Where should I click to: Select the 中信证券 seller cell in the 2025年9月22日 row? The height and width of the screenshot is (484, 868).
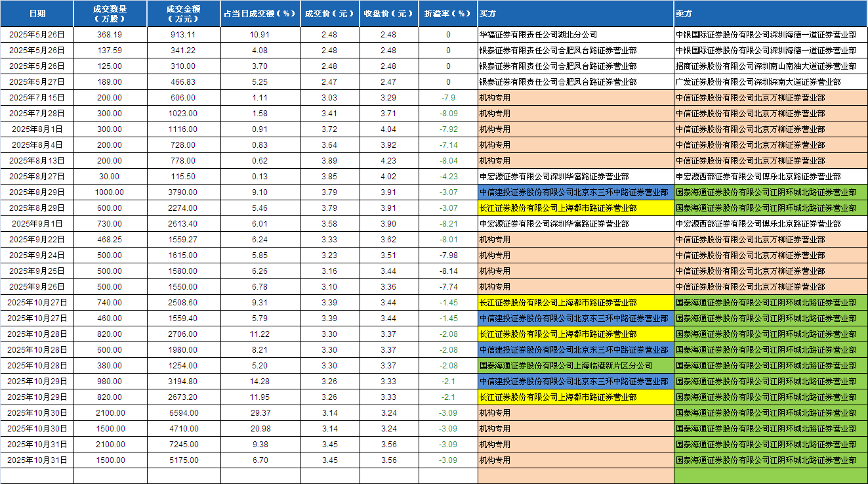coord(771,239)
